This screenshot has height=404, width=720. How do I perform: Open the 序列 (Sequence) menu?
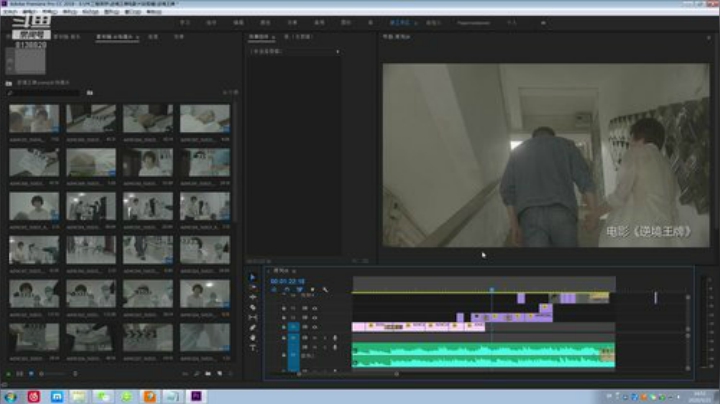click(x=70, y=12)
